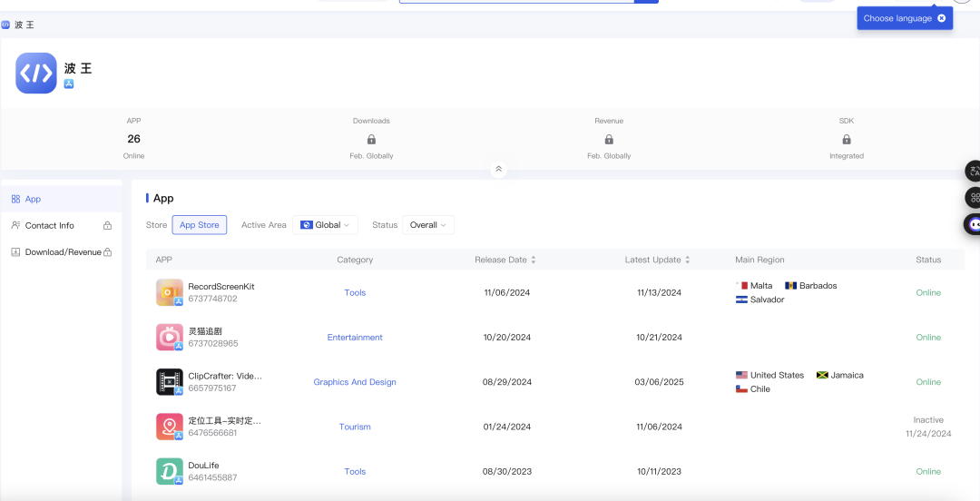This screenshot has width=980, height=501.
Task: Click the Barbados region entry
Action: coord(810,285)
